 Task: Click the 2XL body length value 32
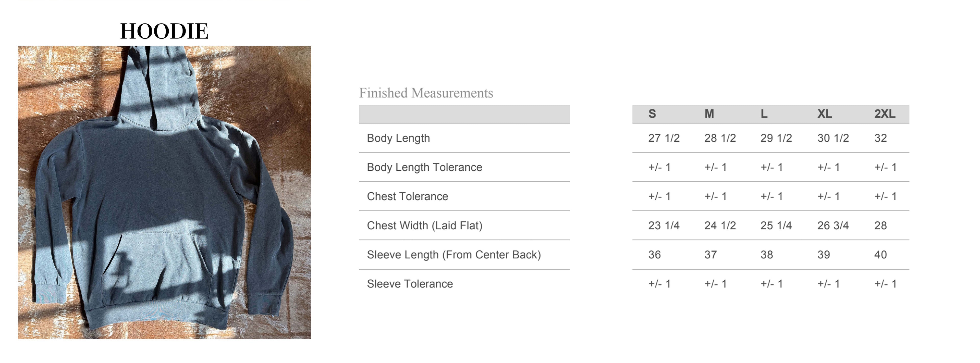(880, 138)
